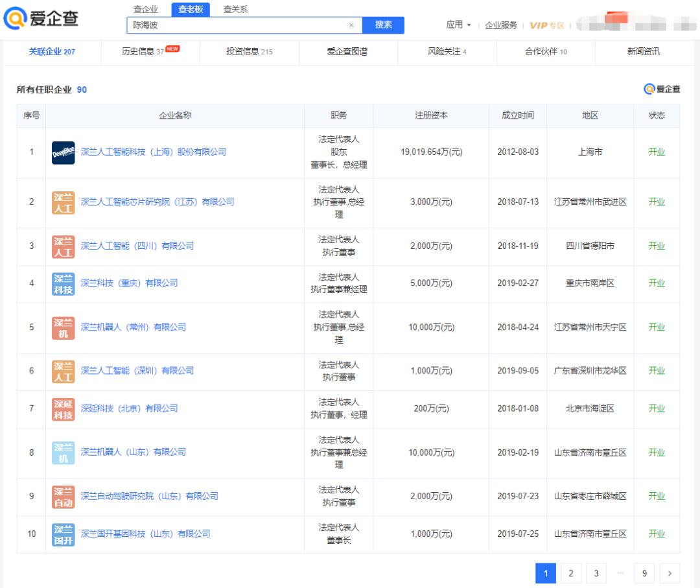Click the 深延科技 logo in row 7

pyautogui.click(x=64, y=409)
